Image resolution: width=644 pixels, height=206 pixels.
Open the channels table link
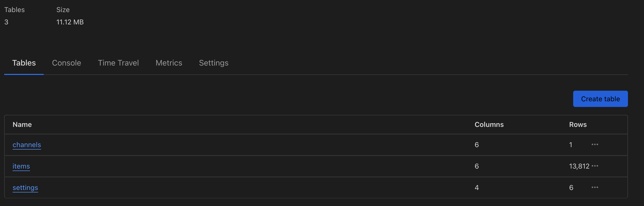pyautogui.click(x=27, y=145)
